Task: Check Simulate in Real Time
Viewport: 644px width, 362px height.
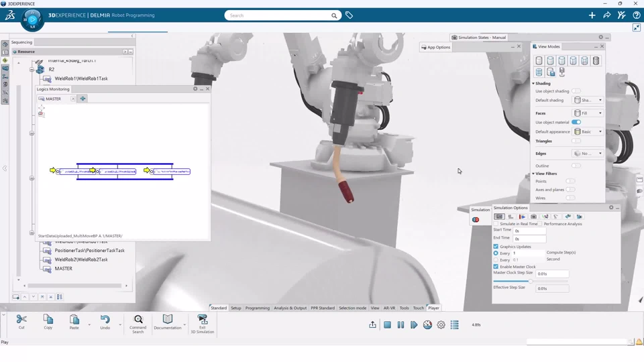Action: 496,224
